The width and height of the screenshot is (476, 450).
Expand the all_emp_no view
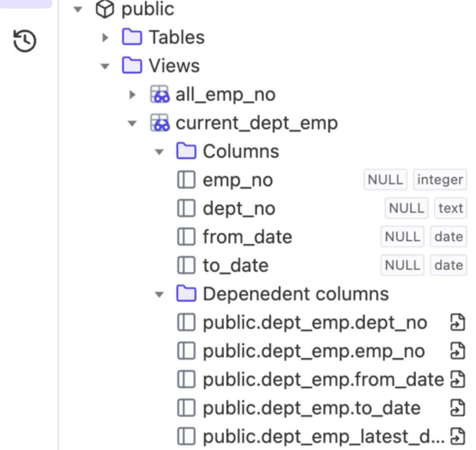tap(132, 95)
